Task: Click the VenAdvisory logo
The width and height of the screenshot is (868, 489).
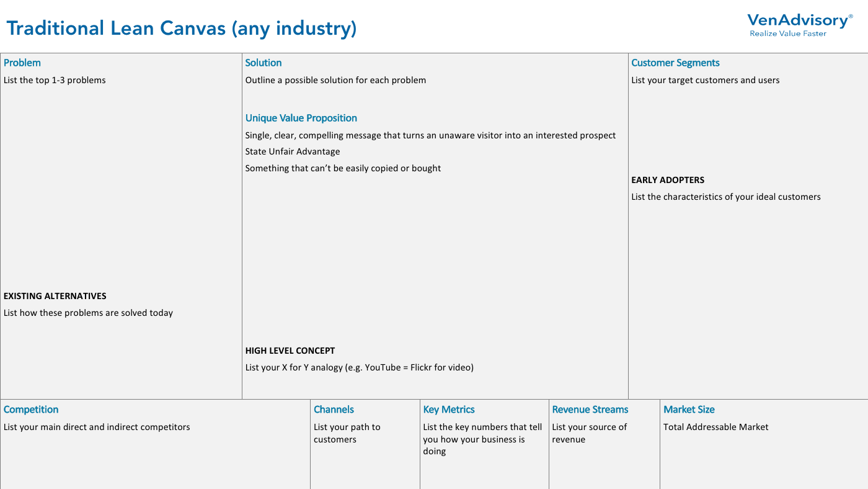Action: tap(800, 25)
